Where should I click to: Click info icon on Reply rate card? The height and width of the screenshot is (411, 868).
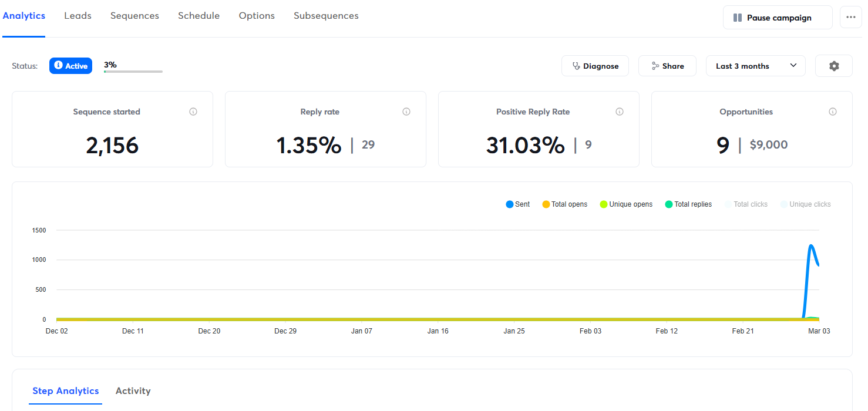406,112
